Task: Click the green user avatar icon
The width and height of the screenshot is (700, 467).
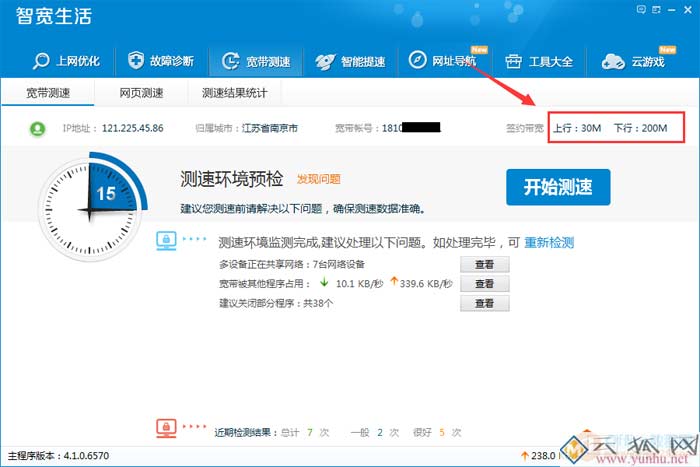Action: click(x=38, y=129)
